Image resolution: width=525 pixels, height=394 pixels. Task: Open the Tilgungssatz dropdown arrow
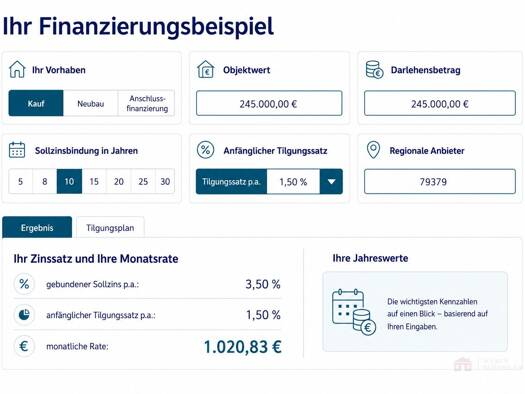pos(331,181)
